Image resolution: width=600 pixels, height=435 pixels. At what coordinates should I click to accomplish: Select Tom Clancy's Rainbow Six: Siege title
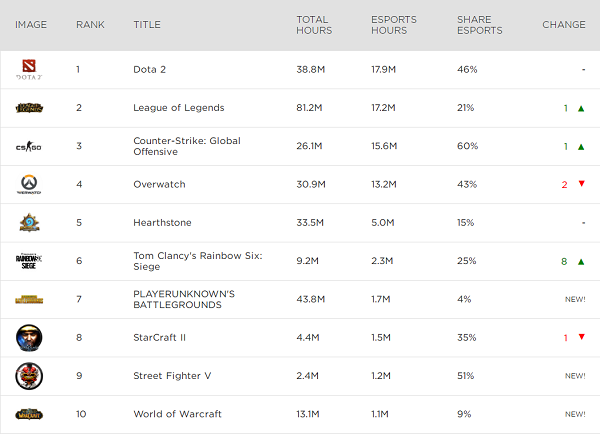[198, 261]
